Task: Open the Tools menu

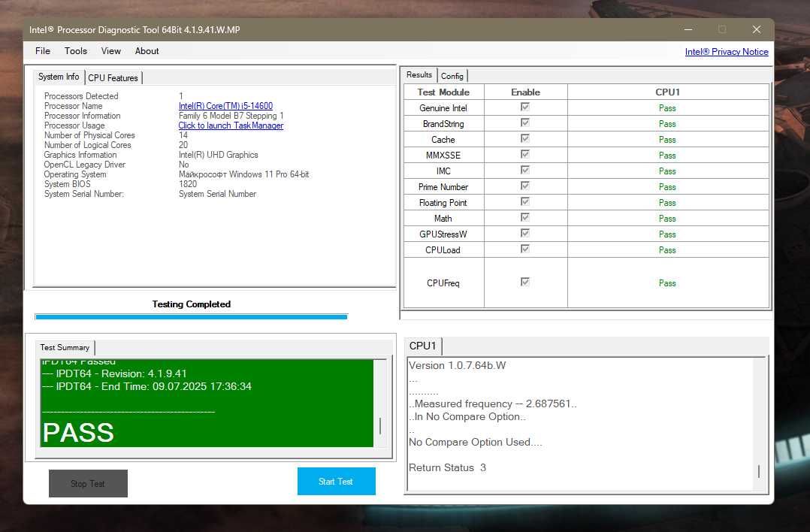Action: (x=75, y=50)
